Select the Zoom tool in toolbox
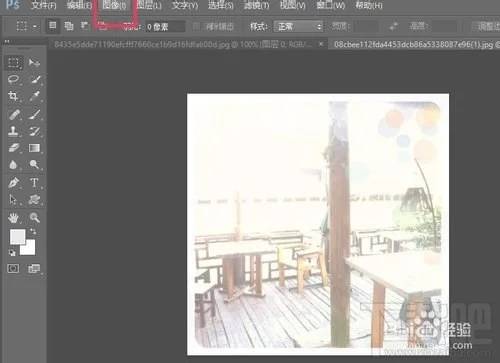The image size is (500, 363). [x=34, y=218]
